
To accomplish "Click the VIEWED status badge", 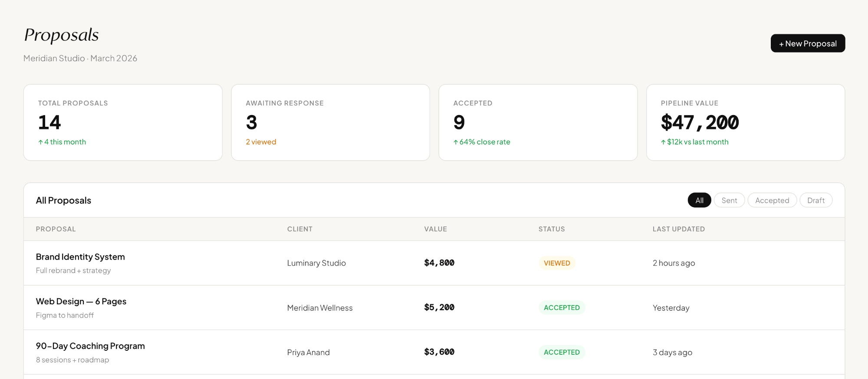I will pos(557,263).
